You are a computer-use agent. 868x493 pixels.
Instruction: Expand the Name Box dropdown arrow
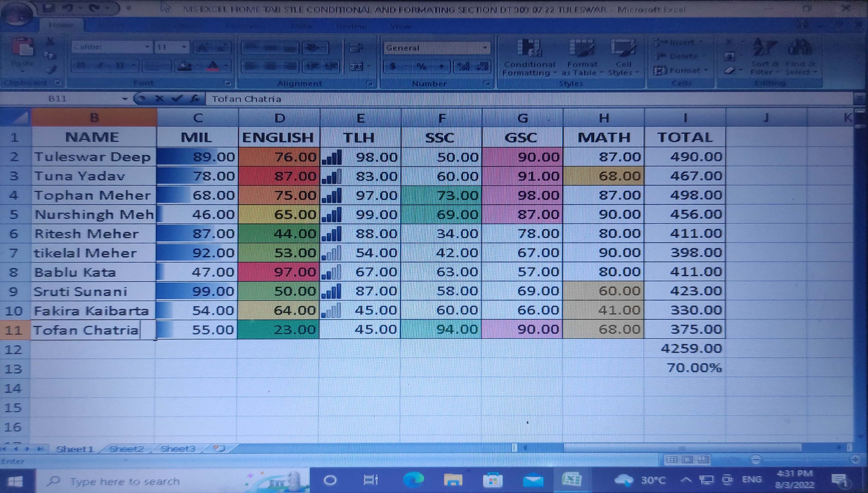125,99
